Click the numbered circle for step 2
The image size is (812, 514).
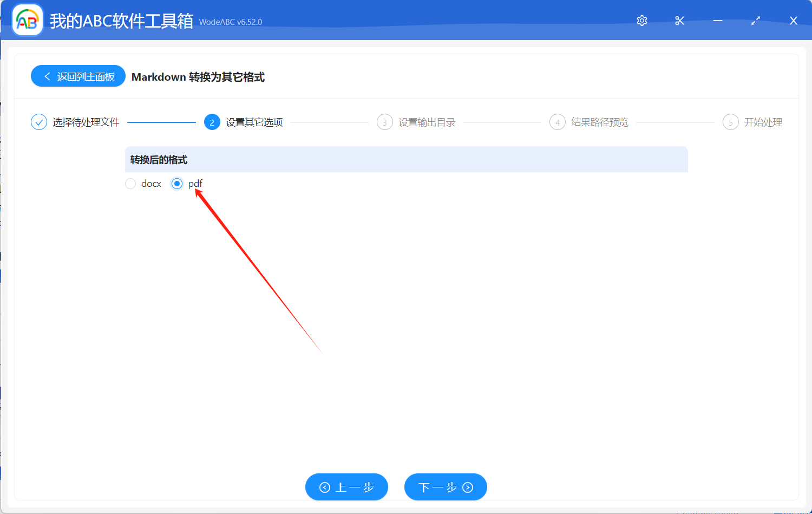click(212, 122)
